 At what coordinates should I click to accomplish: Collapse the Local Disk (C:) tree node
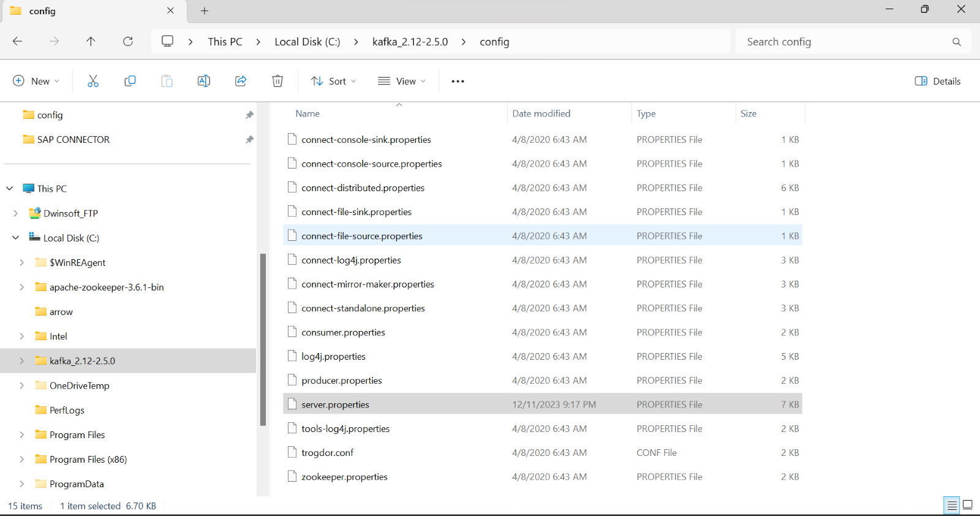(16, 238)
